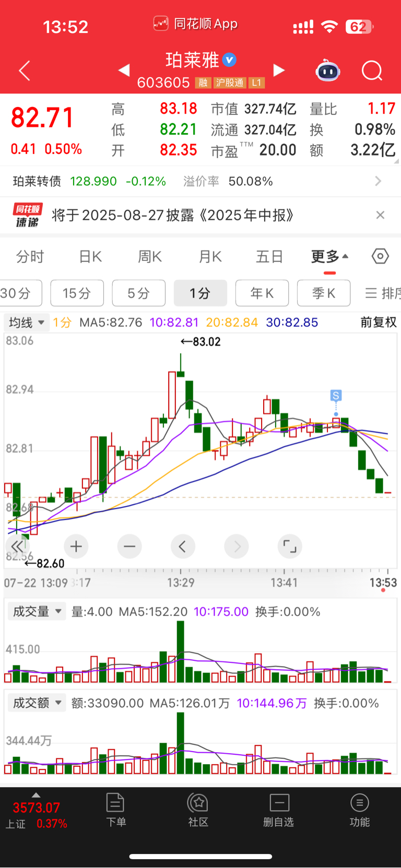Tap the 溢价率 50.08% value
This screenshot has height=868, width=401.
coord(251,181)
